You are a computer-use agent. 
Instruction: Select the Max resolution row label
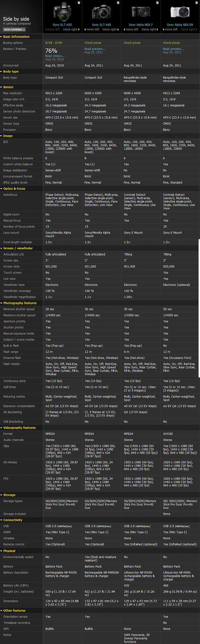pos(13,93)
